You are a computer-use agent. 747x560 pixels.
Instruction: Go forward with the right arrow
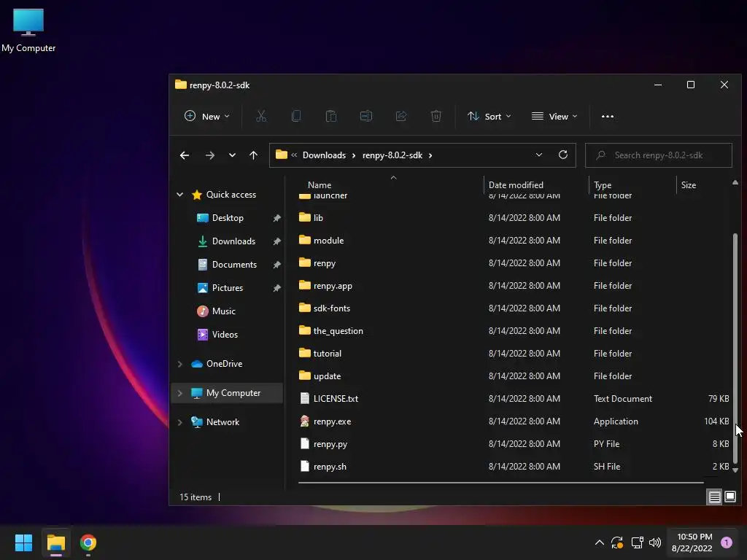[x=209, y=155]
